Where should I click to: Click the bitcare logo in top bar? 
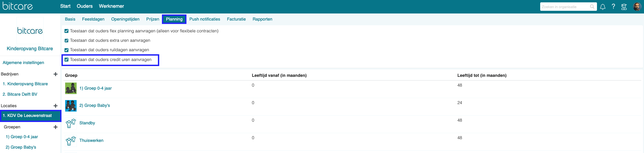coord(18,6)
